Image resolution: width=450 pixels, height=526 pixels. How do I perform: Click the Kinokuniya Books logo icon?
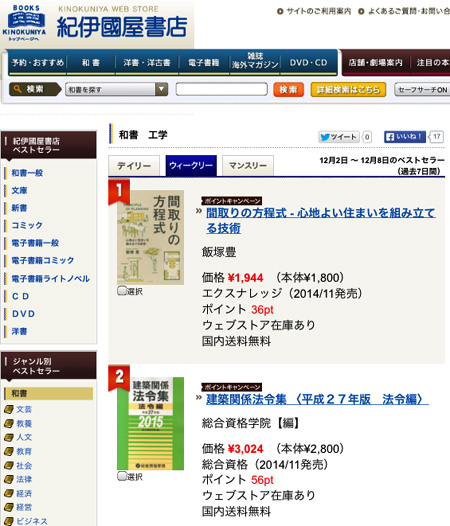[x=24, y=23]
